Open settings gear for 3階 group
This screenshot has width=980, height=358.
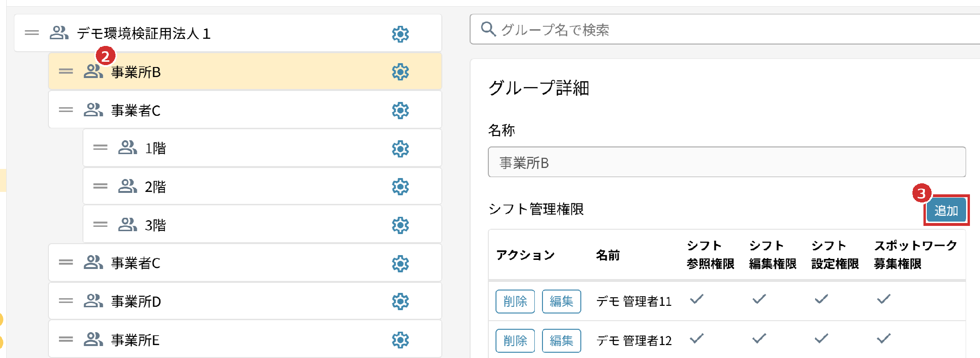[400, 225]
